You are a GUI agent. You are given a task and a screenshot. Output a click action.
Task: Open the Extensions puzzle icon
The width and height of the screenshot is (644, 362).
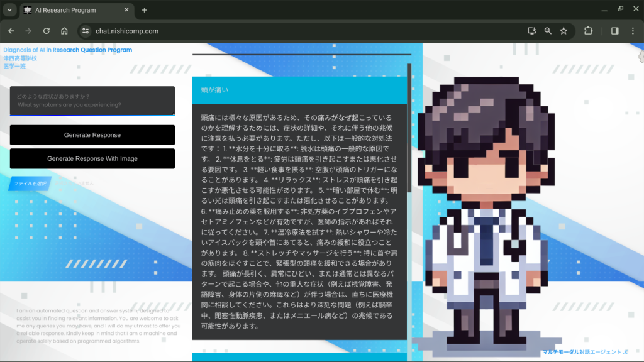(589, 31)
